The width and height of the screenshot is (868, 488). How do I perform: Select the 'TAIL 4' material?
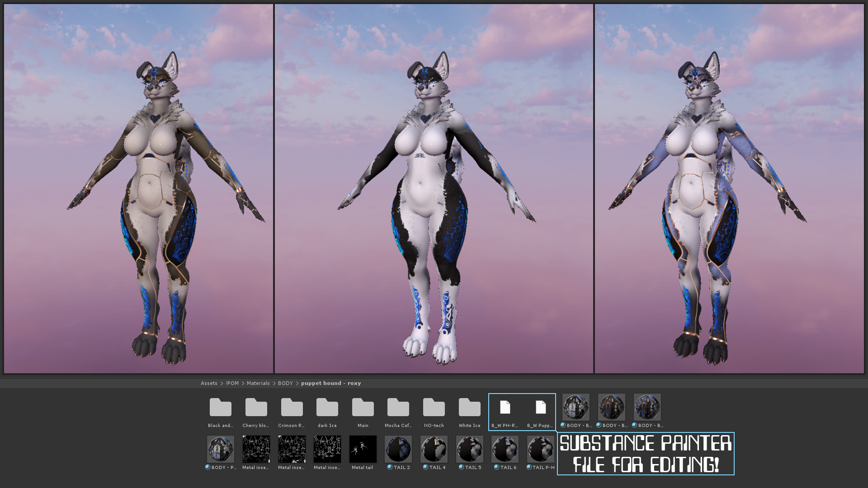(434, 449)
